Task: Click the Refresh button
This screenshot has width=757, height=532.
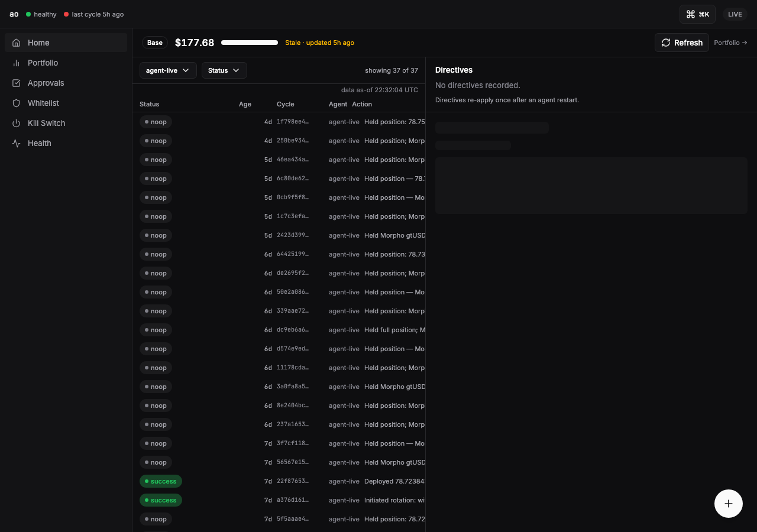Action: [682, 43]
